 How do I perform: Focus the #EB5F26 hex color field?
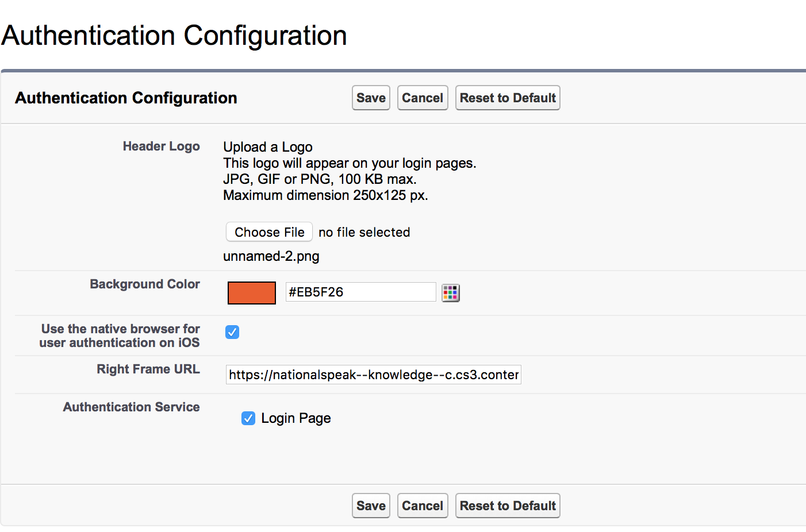[x=360, y=292]
